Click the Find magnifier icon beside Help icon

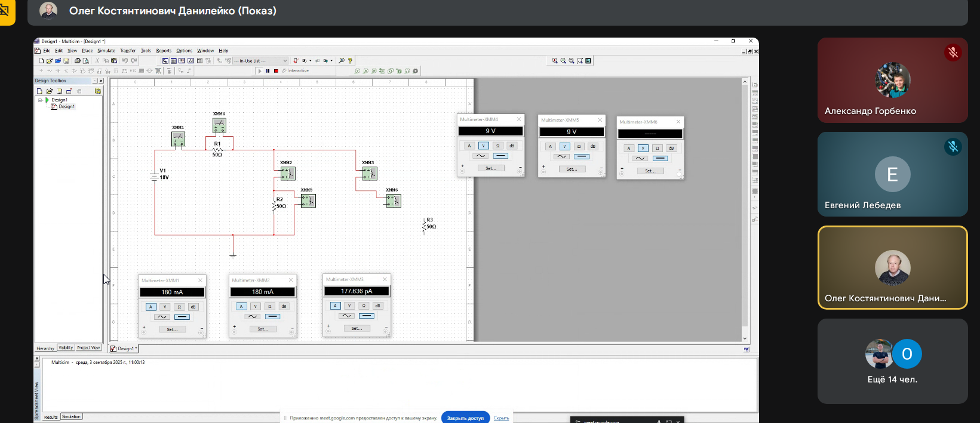342,61
